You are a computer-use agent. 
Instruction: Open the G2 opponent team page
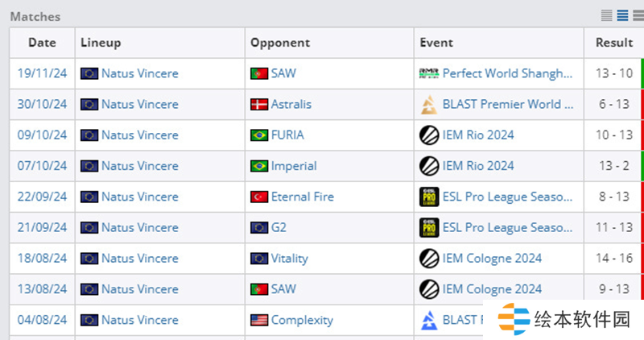coord(279,228)
